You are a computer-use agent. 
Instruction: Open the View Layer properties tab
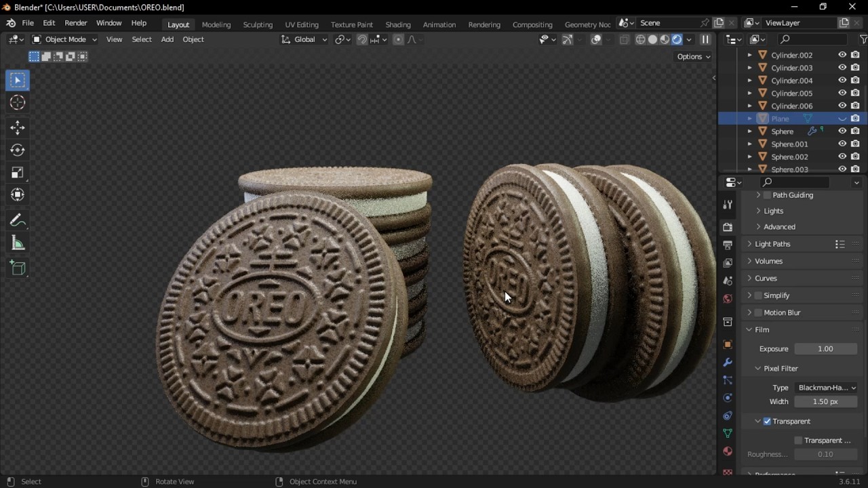click(728, 262)
